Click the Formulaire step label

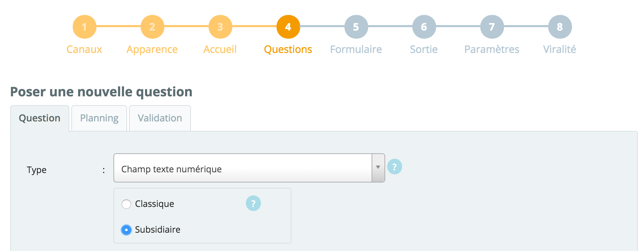pos(356,50)
